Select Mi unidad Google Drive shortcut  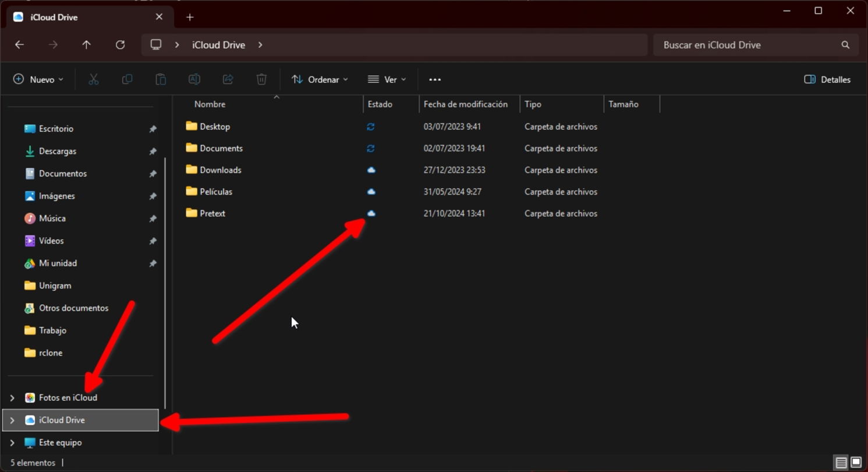pos(58,263)
